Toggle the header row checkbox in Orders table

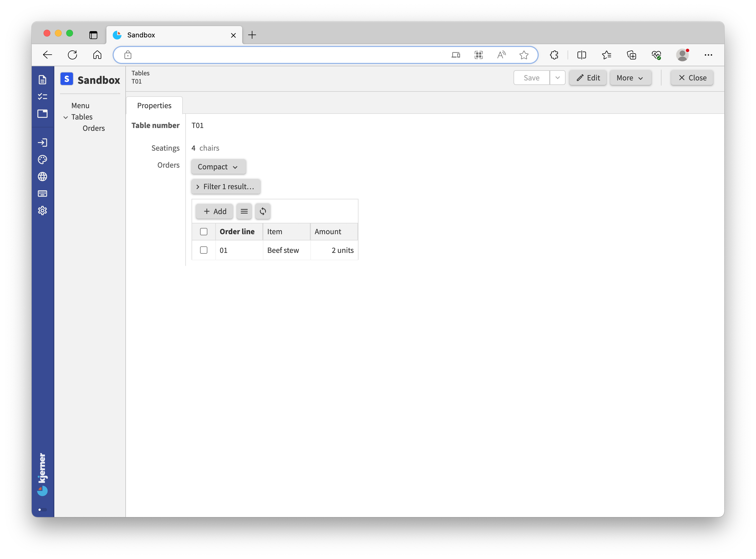click(x=204, y=231)
